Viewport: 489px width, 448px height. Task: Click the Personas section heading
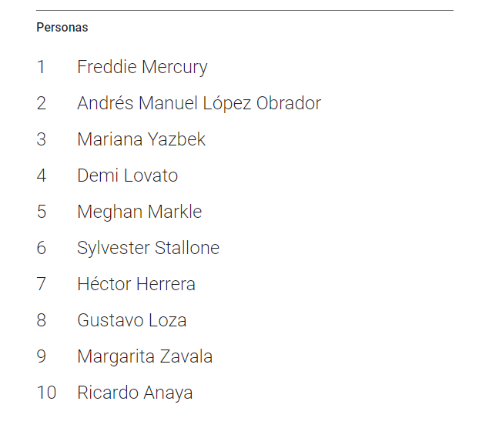tap(62, 28)
